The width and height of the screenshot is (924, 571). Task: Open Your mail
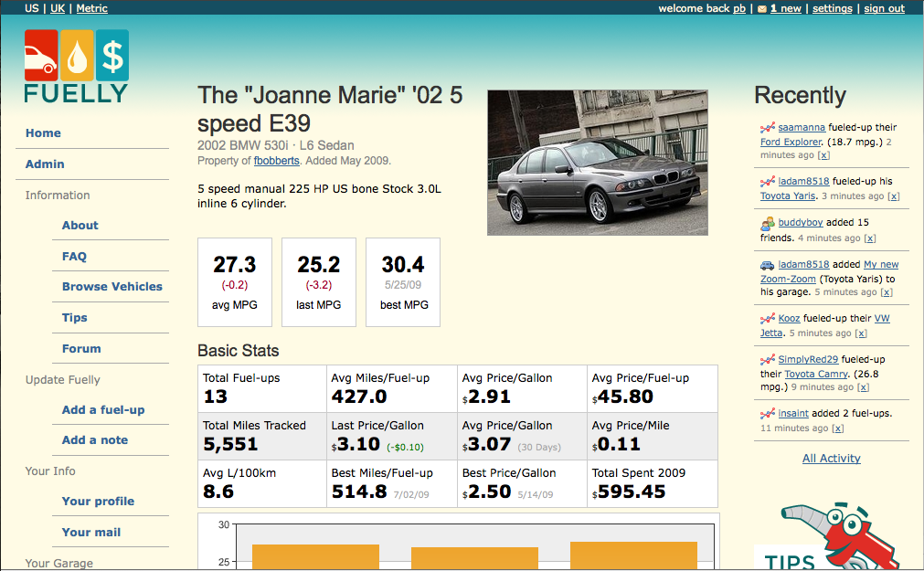pos(91,533)
